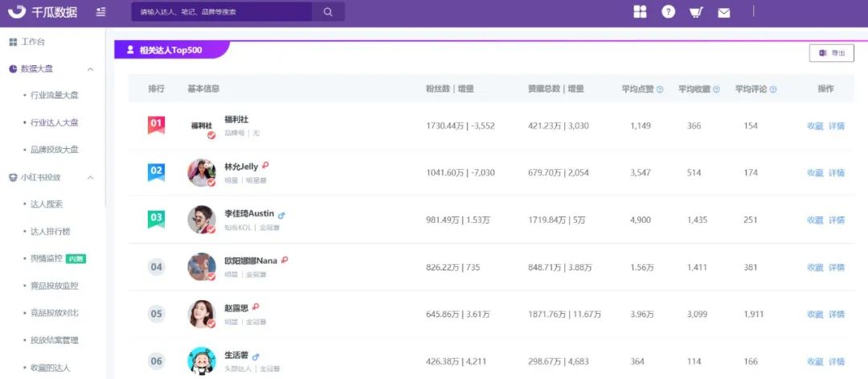This screenshot has height=379, width=868.
Task: Click the 千瓜数据 logo
Action: click(43, 11)
